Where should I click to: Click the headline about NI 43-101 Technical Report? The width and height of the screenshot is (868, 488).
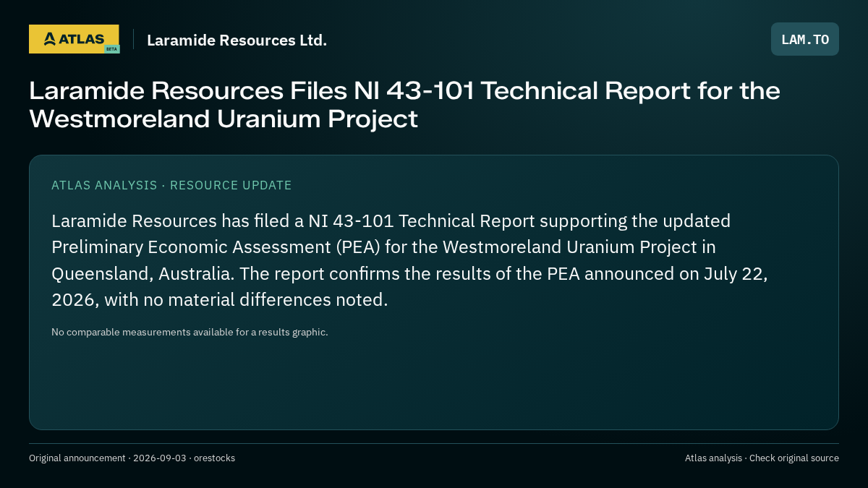coord(405,105)
